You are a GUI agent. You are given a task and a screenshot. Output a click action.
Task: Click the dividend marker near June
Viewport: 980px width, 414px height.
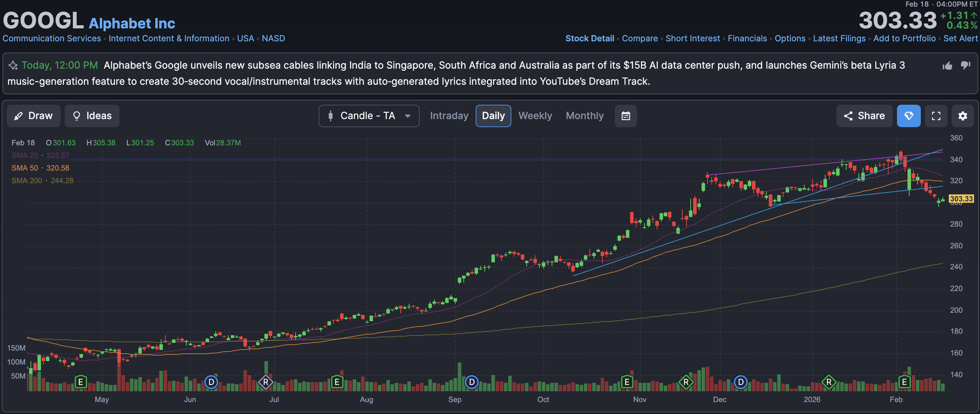211,382
